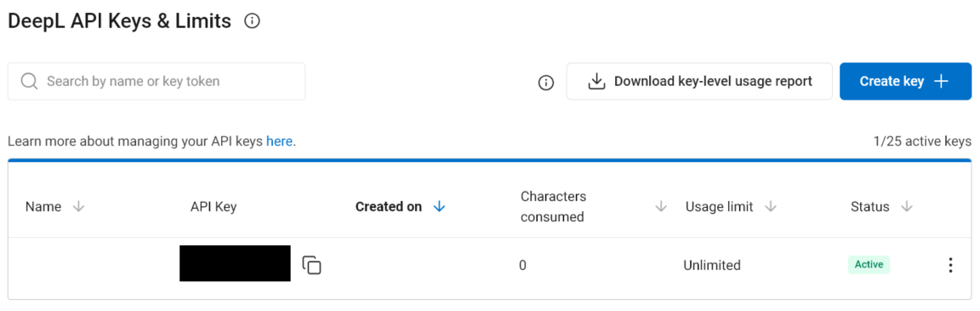
Task: Click the Created on column header
Action: click(388, 206)
